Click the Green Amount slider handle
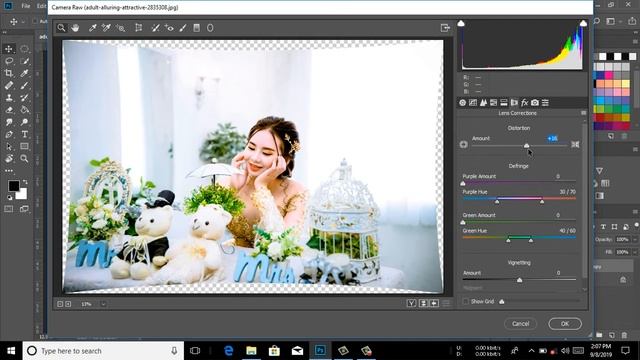This screenshot has height=360, width=640. [x=463, y=222]
